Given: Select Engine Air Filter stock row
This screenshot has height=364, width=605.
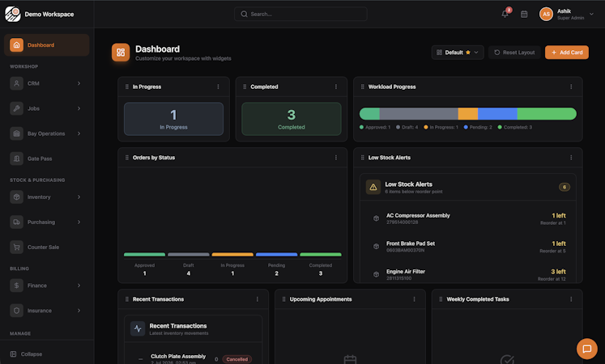Looking at the screenshot, I should tap(468, 274).
